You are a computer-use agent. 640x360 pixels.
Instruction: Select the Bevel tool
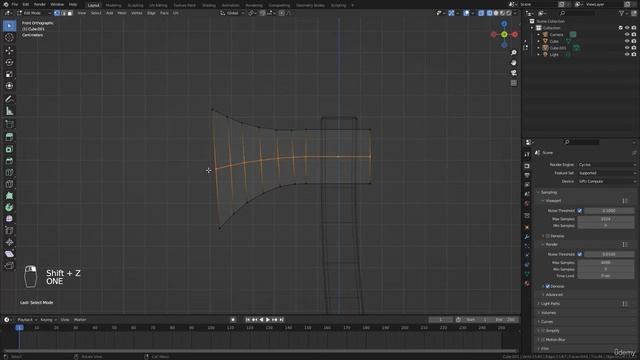[x=9, y=161]
